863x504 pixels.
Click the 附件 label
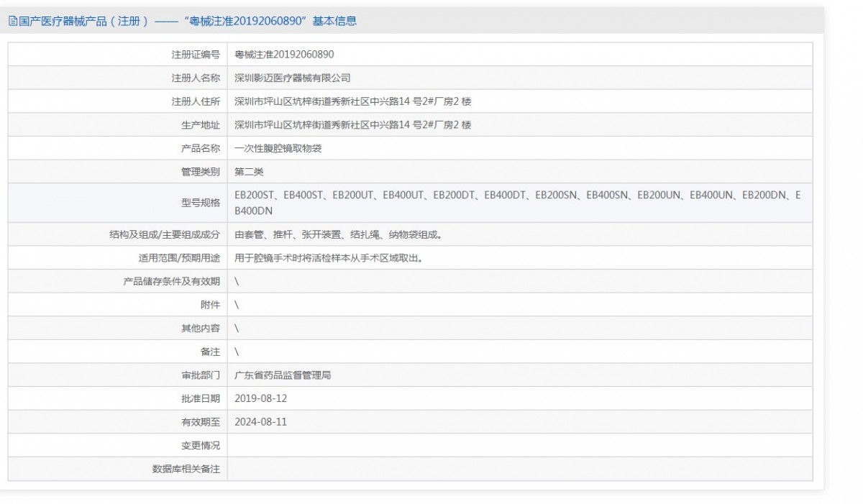[211, 305]
